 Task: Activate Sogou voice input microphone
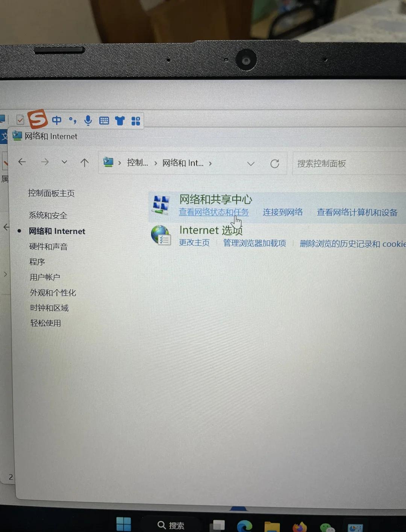(88, 120)
